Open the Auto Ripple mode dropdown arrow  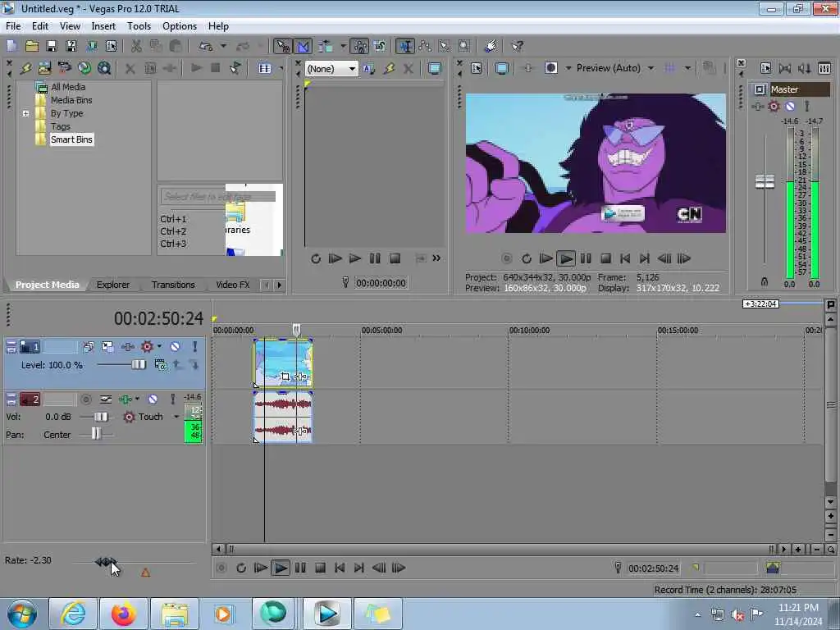343,46
